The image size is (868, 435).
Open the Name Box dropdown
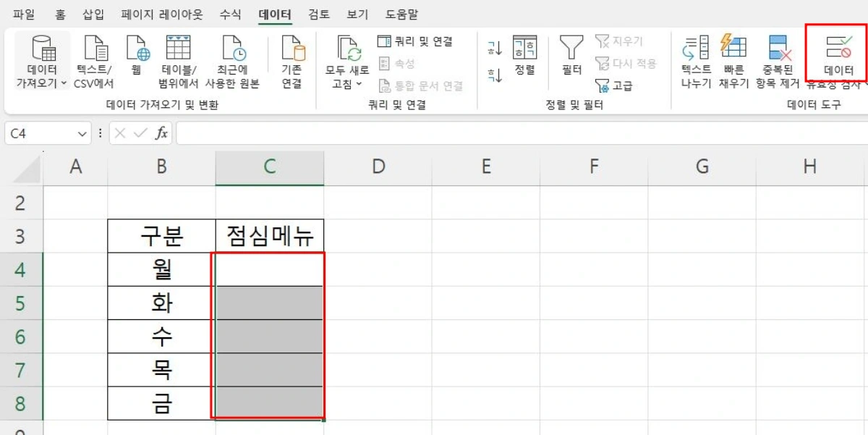[83, 134]
